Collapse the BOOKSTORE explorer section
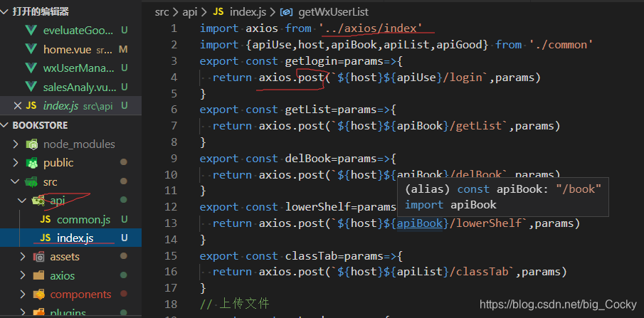Image resolution: width=644 pixels, height=318 pixels. pos(5,125)
